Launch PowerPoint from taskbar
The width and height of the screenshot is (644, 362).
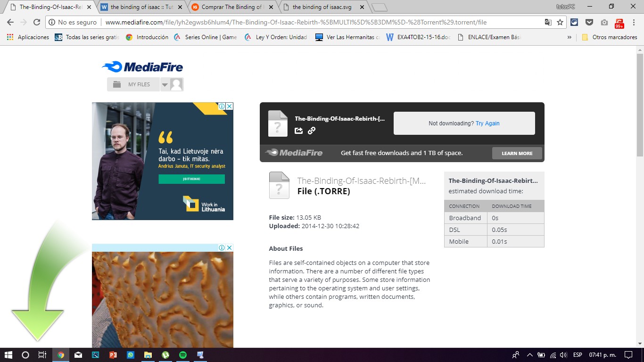coord(113,355)
